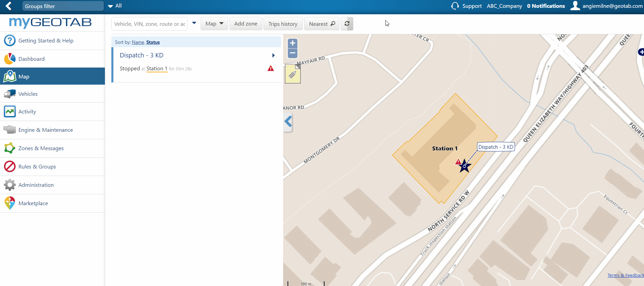Expand Dispatch - 3 KD details arrow
Image resolution: width=644 pixels, height=286 pixels.
click(273, 55)
